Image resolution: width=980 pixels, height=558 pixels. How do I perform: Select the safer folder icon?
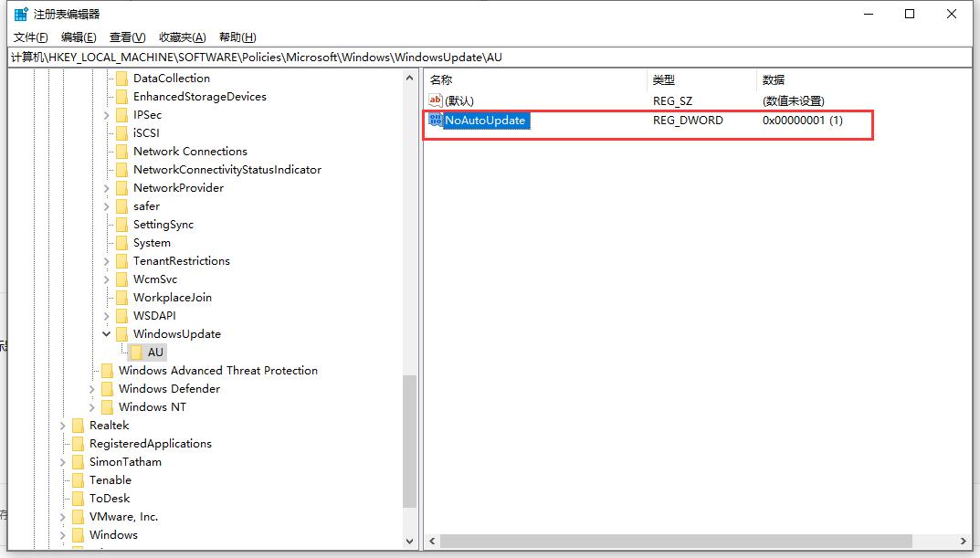pyautogui.click(x=121, y=206)
